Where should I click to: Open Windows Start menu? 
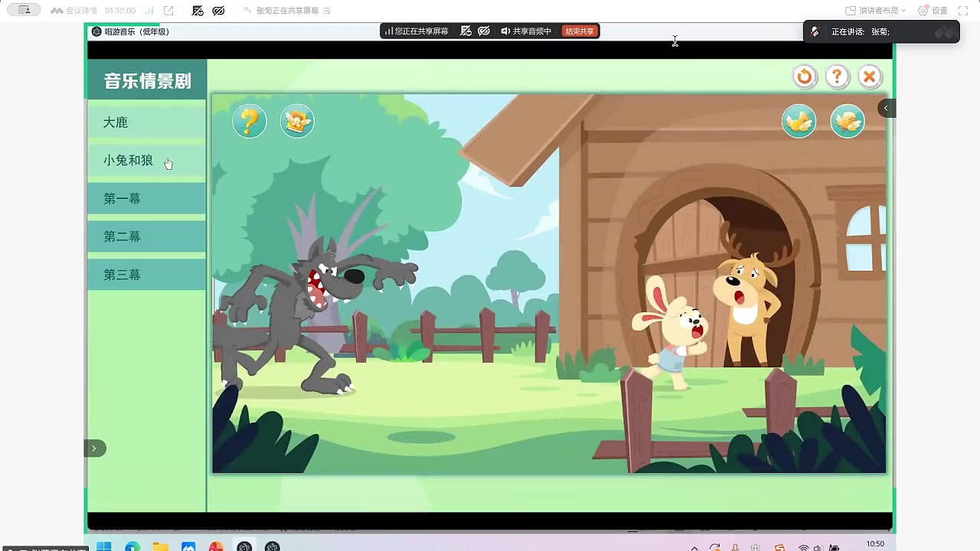(104, 546)
